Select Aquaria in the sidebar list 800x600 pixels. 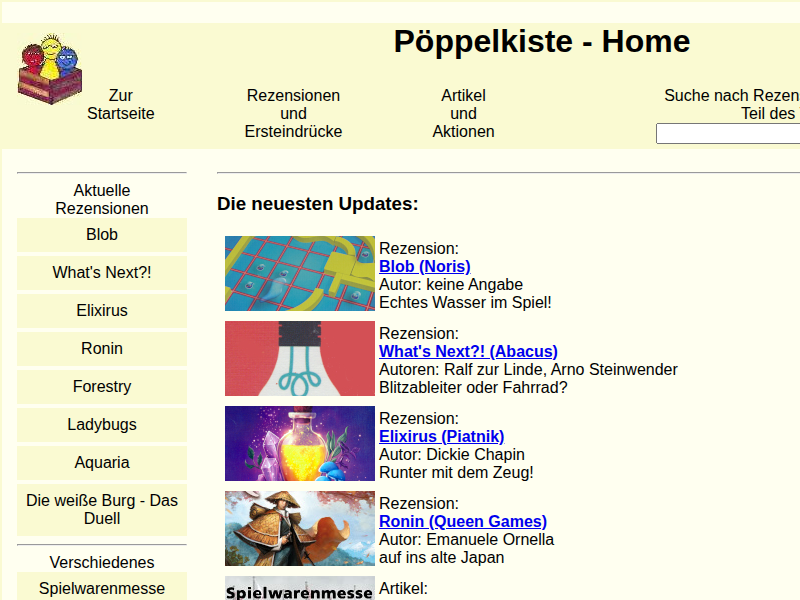tap(102, 463)
